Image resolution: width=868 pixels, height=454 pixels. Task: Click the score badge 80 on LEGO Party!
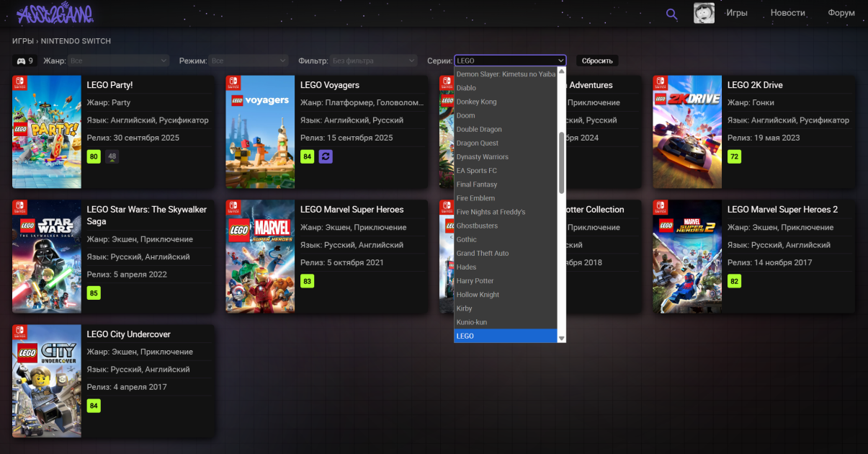[94, 156]
